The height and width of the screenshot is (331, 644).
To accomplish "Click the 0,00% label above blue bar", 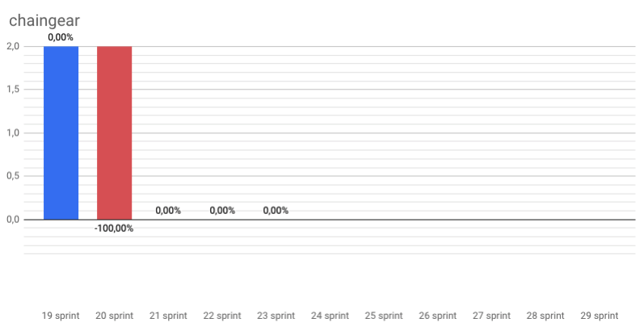I will click(x=61, y=37).
